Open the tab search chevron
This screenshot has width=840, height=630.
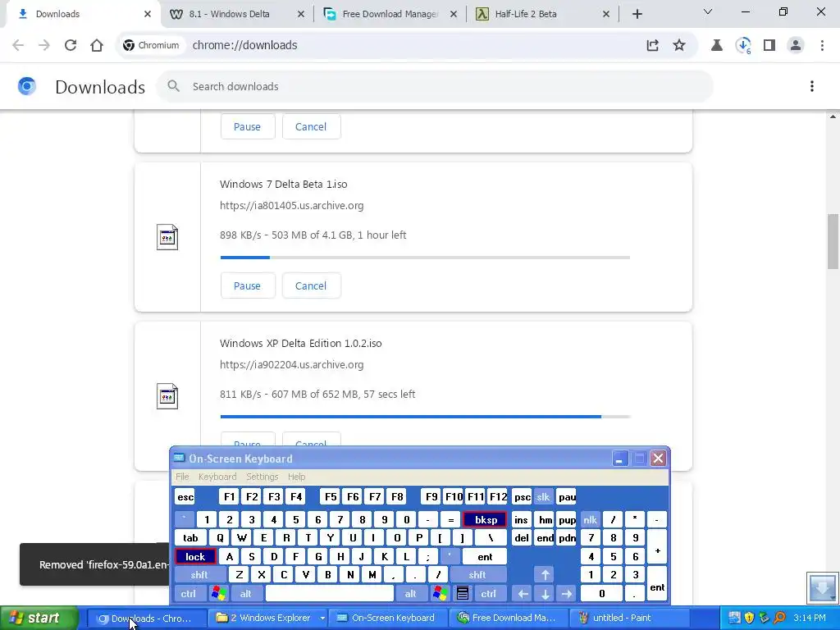tap(708, 11)
